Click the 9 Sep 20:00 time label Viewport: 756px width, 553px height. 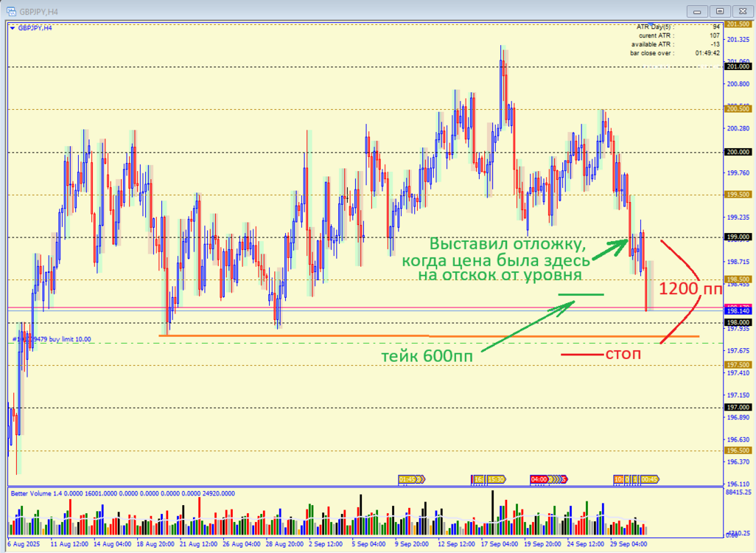(x=412, y=544)
